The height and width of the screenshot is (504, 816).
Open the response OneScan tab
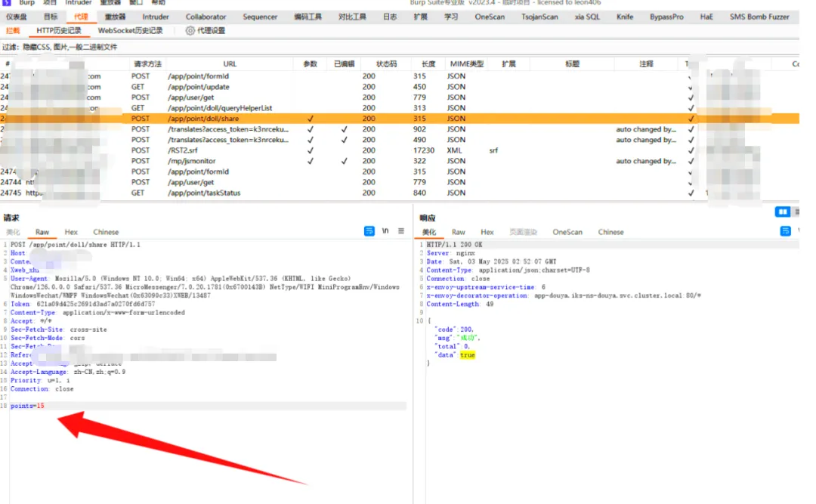(x=567, y=232)
